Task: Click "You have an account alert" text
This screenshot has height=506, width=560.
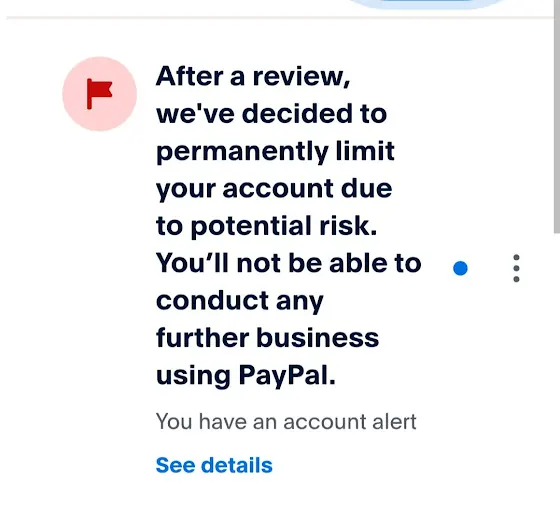Action: (x=286, y=422)
